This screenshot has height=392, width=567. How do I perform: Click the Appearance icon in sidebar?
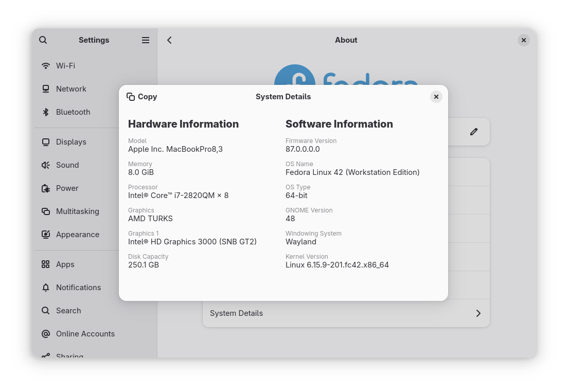(46, 235)
